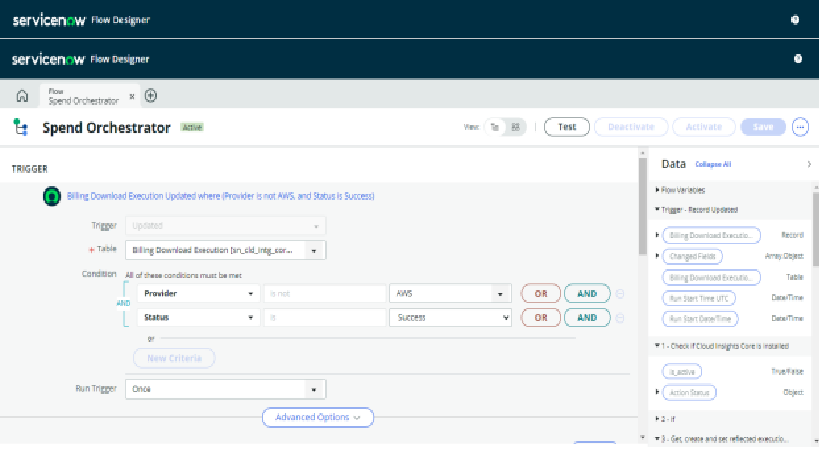The width and height of the screenshot is (819, 460).
Task: Click the 'is' operator field on Status row
Action: [x=325, y=317]
